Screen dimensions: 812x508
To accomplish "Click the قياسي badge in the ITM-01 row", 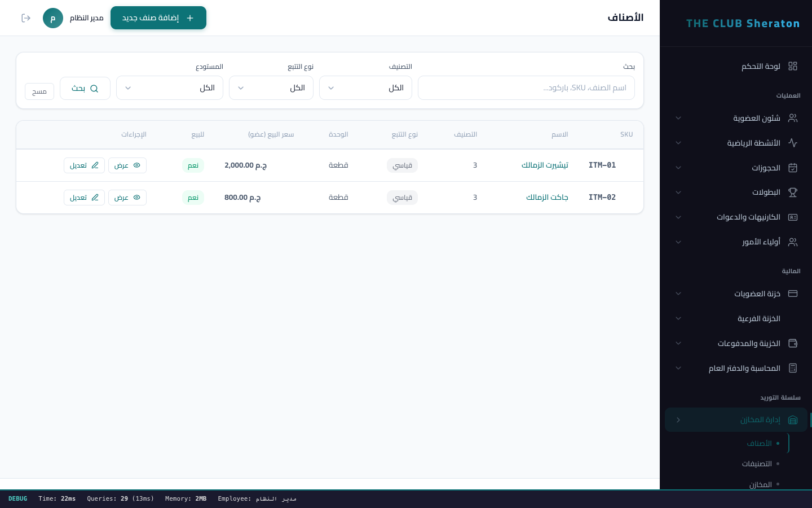I will point(402,165).
